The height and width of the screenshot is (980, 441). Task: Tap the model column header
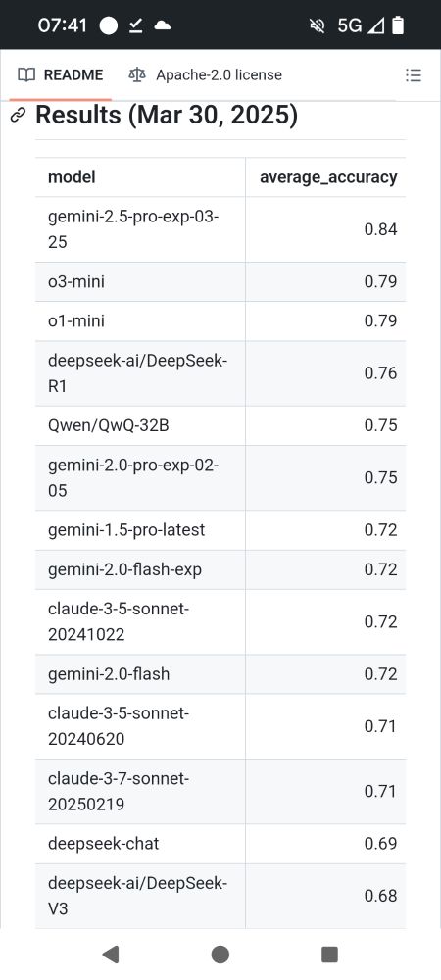tap(72, 176)
